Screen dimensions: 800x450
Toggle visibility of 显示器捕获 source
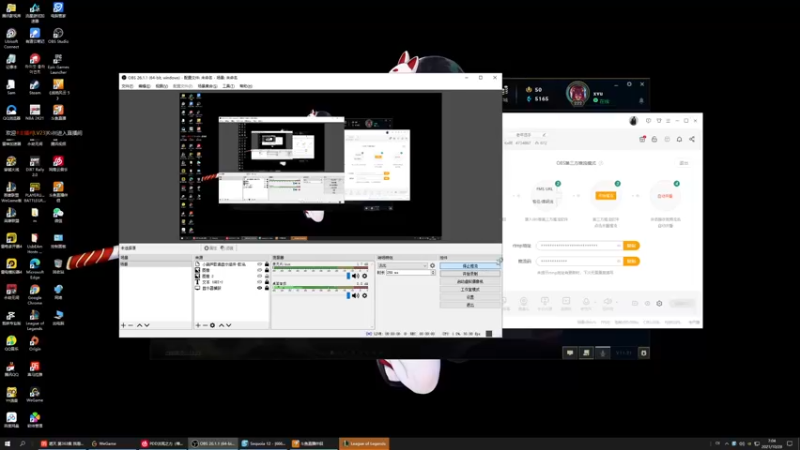pos(259,288)
